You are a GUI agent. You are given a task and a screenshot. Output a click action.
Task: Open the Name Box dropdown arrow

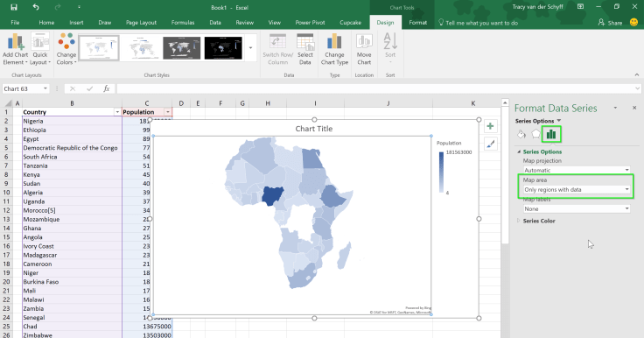[45, 88]
